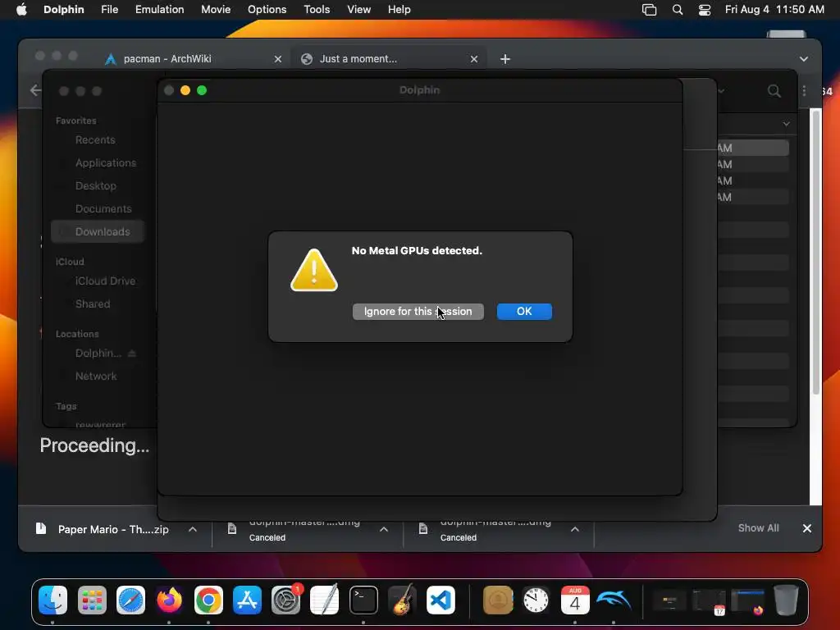
Task: Open Terminal from the Dock
Action: click(x=363, y=600)
